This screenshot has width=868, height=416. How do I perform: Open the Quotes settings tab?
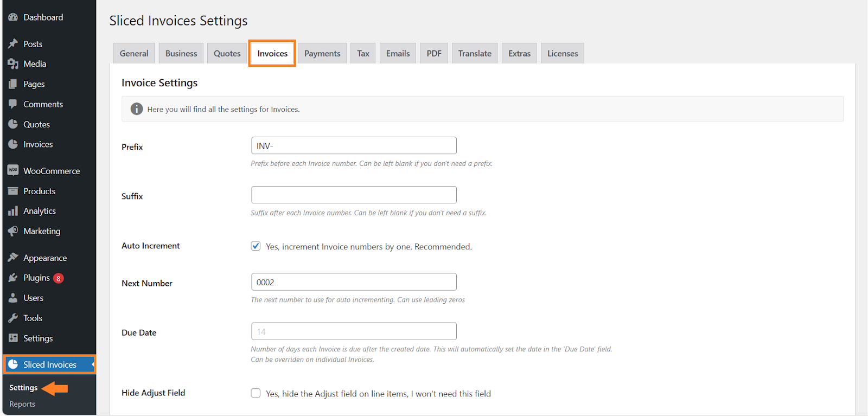tap(227, 53)
